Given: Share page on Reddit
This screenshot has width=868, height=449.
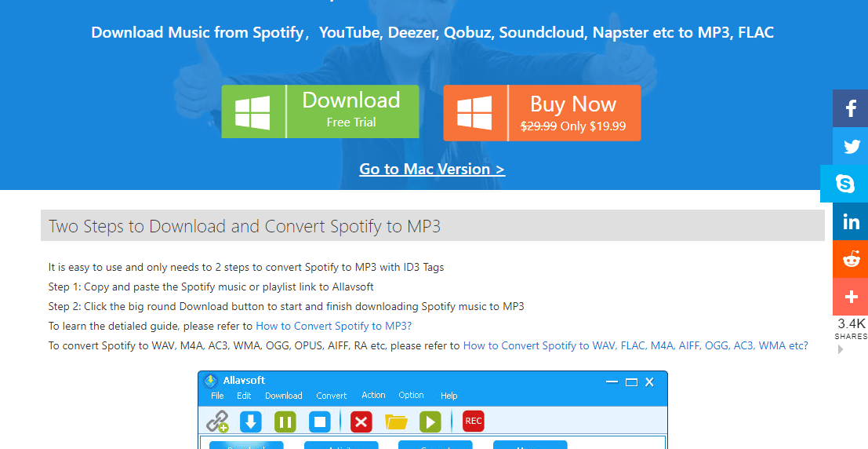Looking at the screenshot, I should (850, 259).
